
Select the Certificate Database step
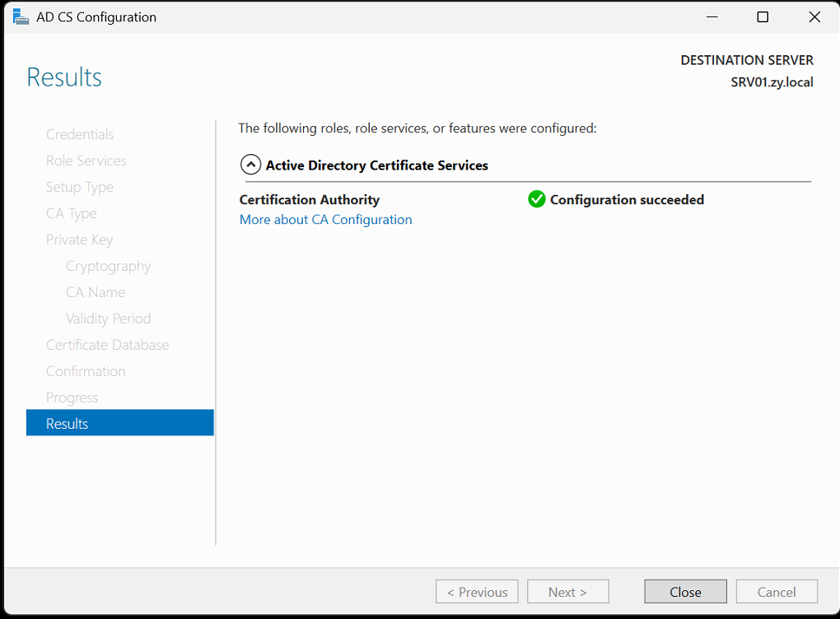107,345
